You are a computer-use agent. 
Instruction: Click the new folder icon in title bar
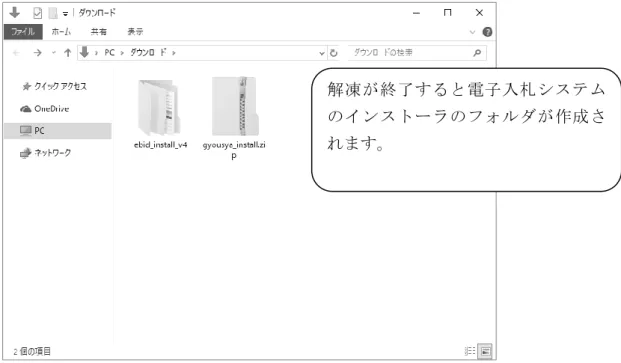[x=53, y=13]
